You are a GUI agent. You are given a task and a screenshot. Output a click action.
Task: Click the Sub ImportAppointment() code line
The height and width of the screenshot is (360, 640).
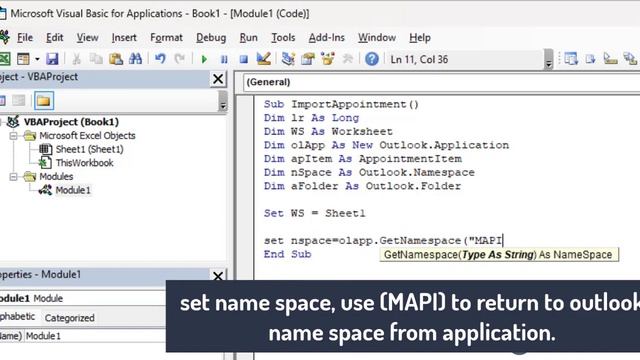tap(341, 104)
